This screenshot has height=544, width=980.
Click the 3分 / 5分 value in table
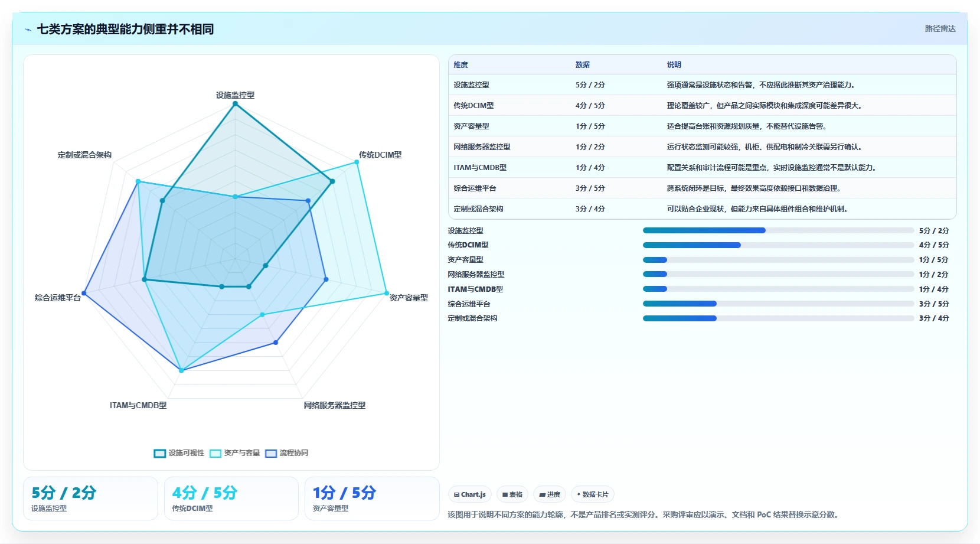point(590,188)
